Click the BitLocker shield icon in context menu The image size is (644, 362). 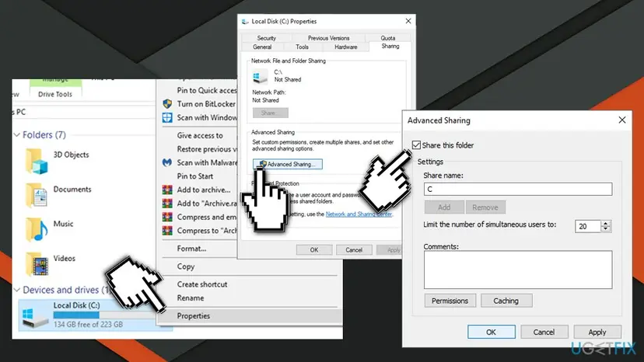tap(167, 104)
